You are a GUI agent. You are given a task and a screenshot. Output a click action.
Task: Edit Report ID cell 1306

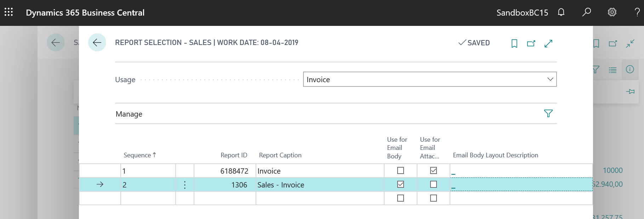pos(225,185)
